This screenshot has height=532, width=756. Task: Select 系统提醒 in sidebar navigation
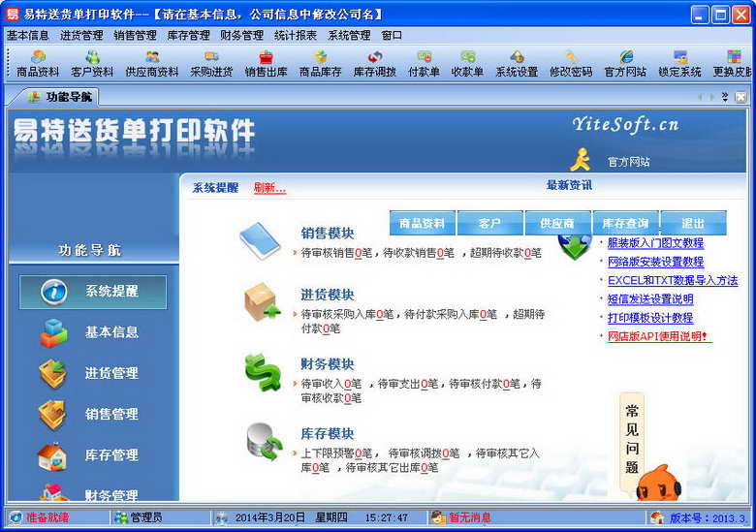coord(93,292)
